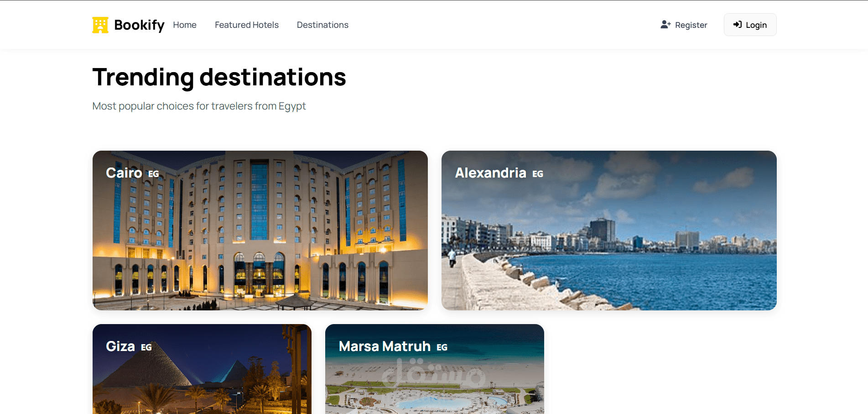Click the Bookify brand name text
Screen dimensions: 868x414
coord(139,25)
